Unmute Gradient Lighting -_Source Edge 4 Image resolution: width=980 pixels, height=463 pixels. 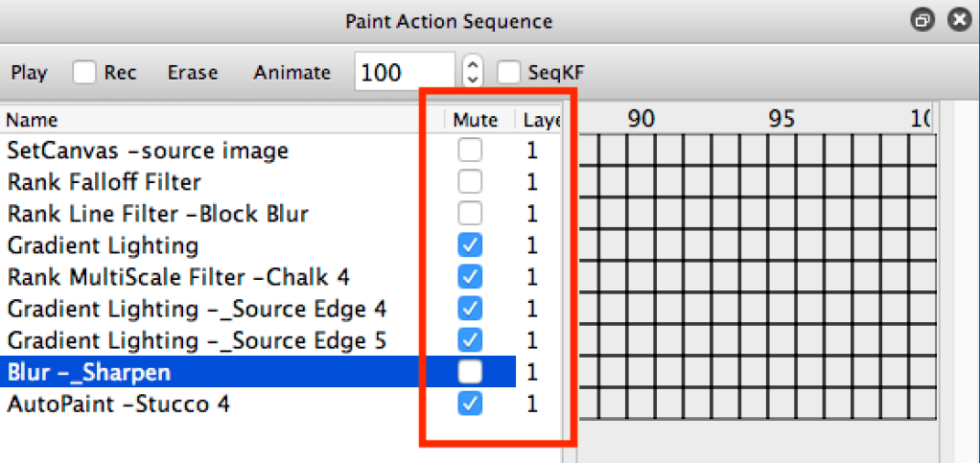point(470,309)
